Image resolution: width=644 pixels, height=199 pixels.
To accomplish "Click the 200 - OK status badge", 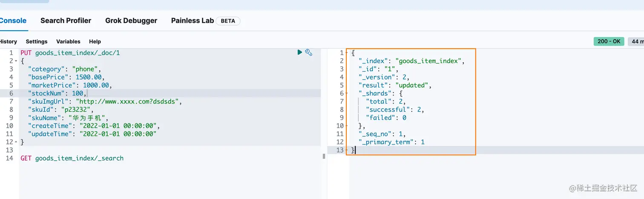I will tap(609, 41).
